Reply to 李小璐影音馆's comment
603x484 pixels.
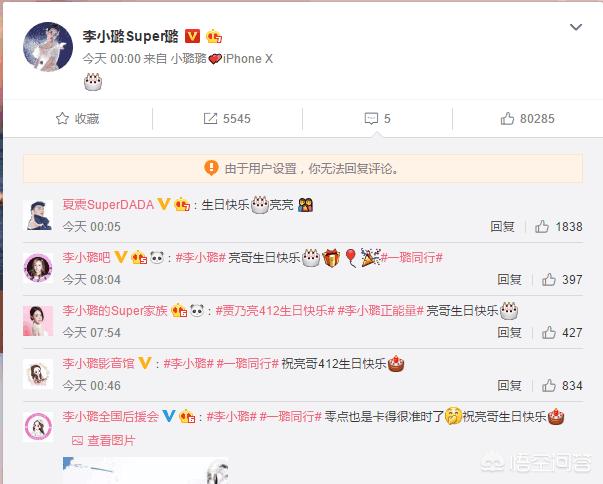point(510,385)
